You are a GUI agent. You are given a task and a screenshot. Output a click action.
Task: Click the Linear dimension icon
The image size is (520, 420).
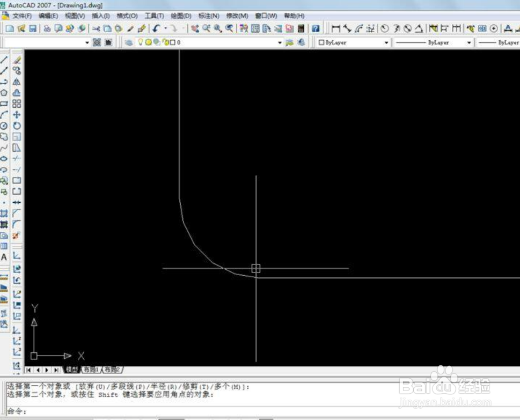(335, 28)
